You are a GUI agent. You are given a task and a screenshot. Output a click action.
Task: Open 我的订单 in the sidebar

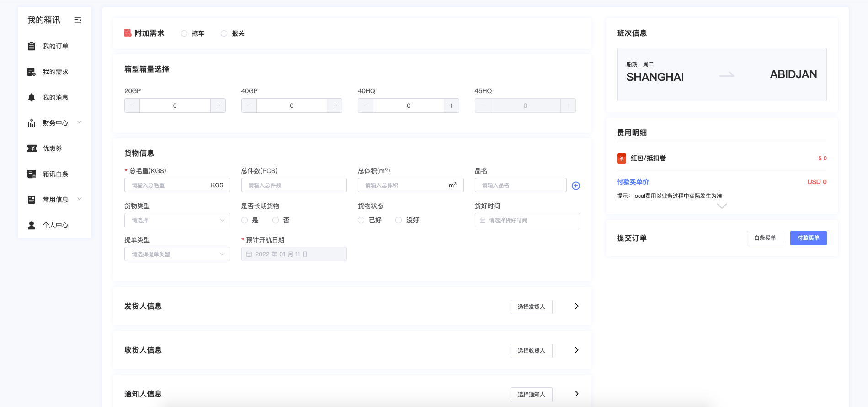[56, 46]
